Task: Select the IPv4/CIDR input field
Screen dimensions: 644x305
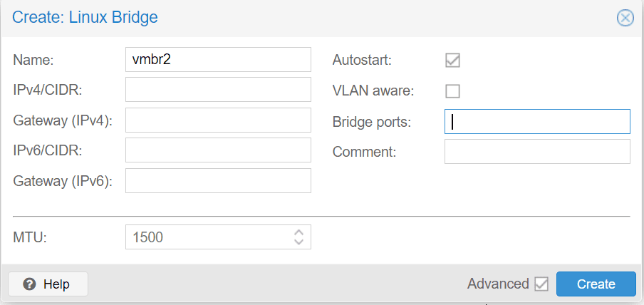Action: (218, 89)
